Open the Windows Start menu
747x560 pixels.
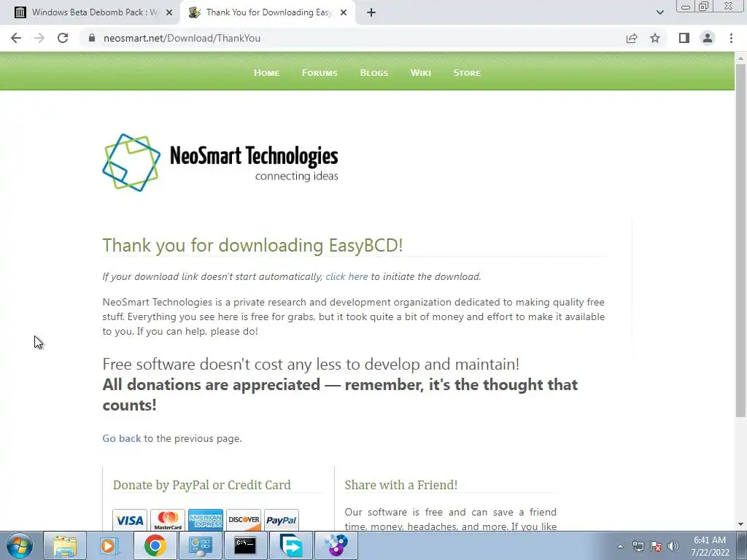[x=20, y=545]
